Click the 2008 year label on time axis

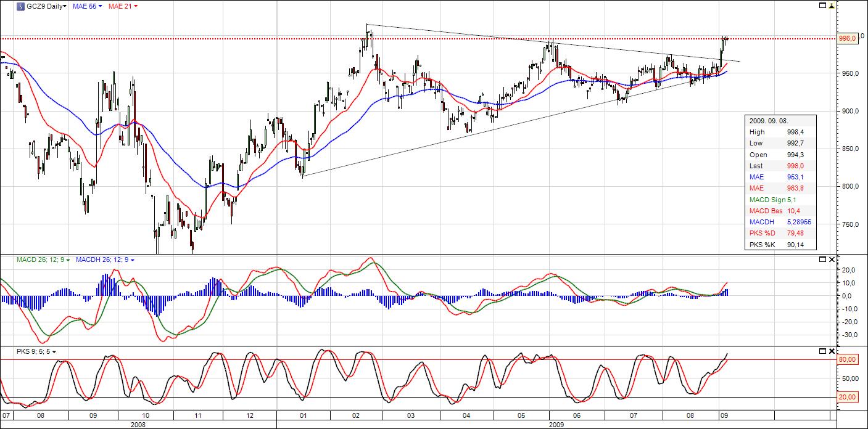(x=138, y=424)
